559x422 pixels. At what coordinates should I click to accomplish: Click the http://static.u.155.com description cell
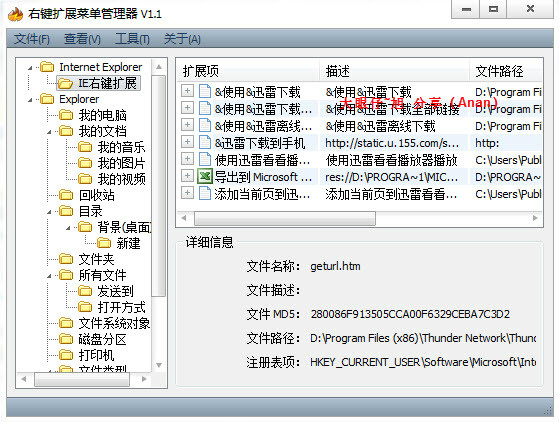point(392,143)
